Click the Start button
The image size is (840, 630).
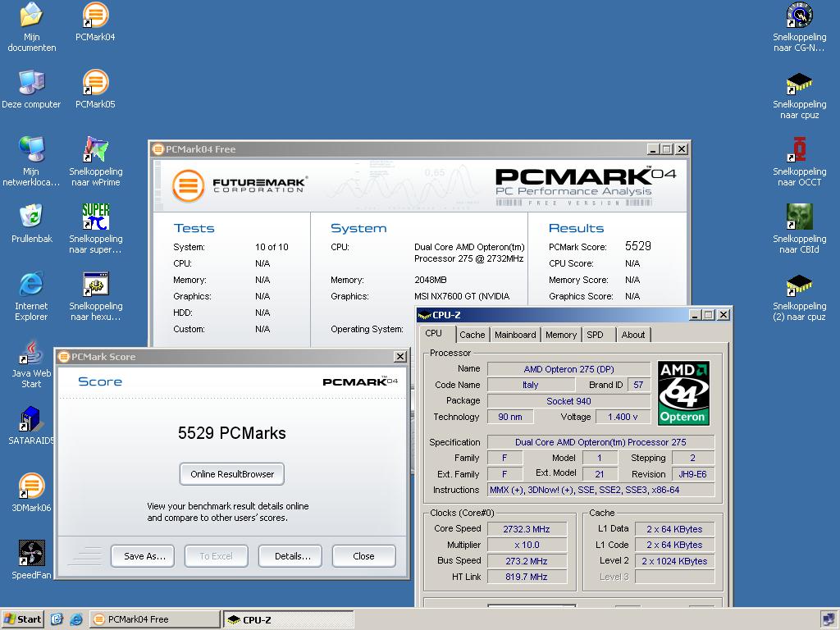22,619
